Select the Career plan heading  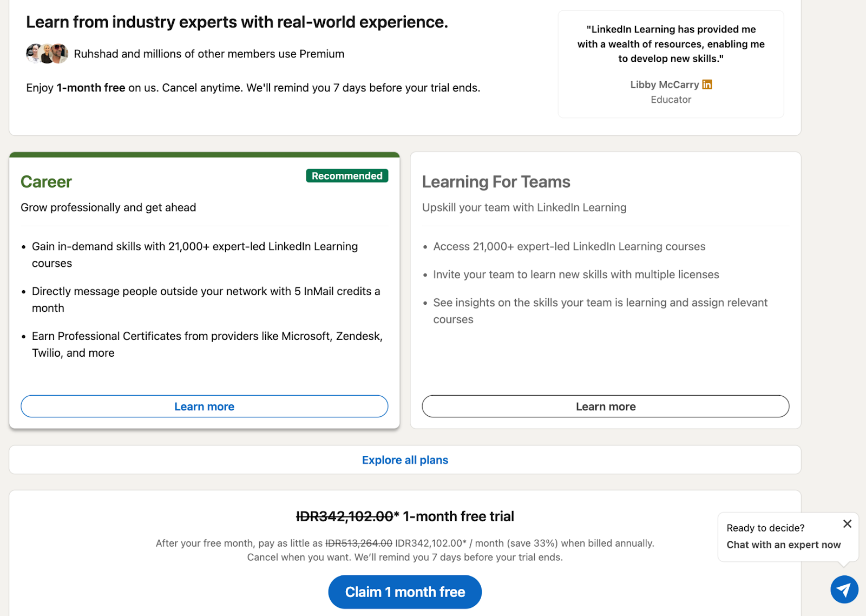(x=46, y=182)
